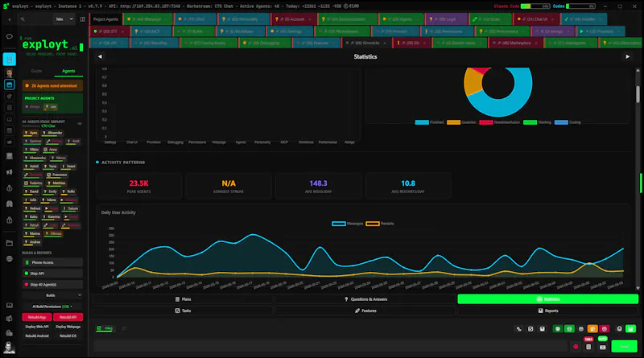
Task: Open the (66) Gimmicks tab
Action: [x=365, y=43]
